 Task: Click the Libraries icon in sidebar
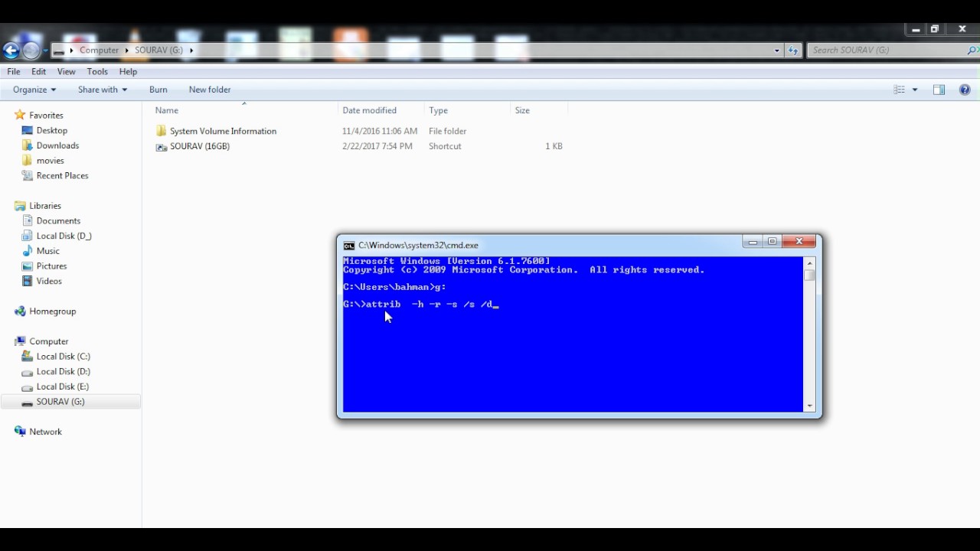coord(20,206)
